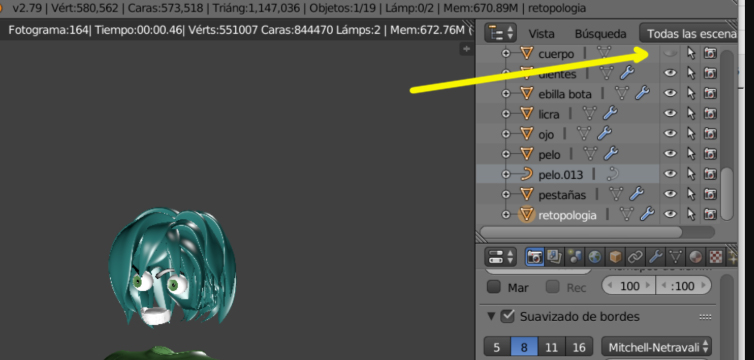Hide ojo with its eye icon
754x360 pixels.
pyautogui.click(x=670, y=134)
